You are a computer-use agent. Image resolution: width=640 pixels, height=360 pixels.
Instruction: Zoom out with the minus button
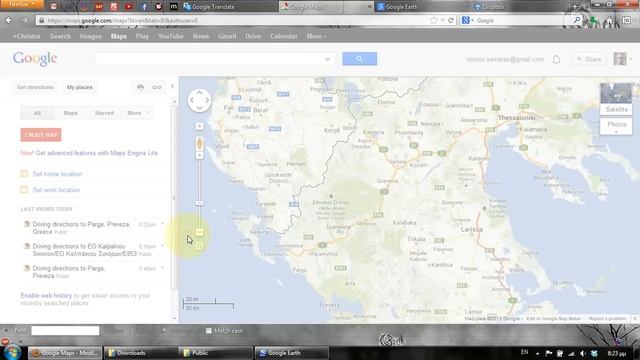[199, 232]
